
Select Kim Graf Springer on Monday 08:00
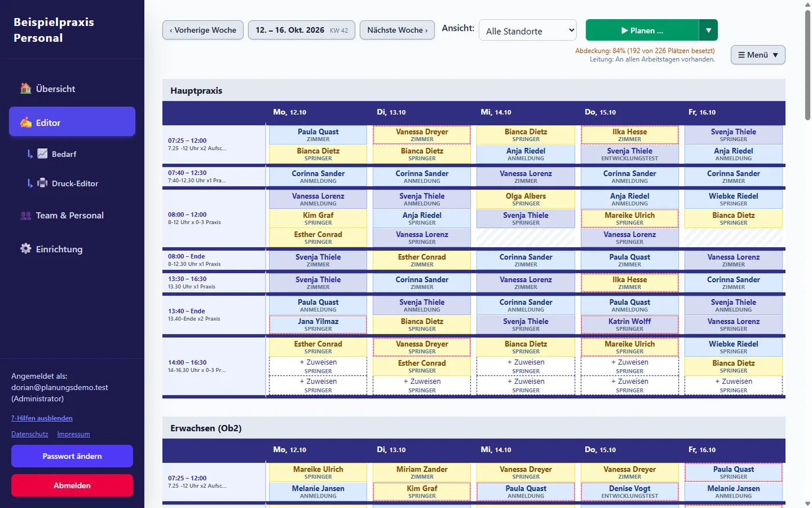(x=318, y=218)
